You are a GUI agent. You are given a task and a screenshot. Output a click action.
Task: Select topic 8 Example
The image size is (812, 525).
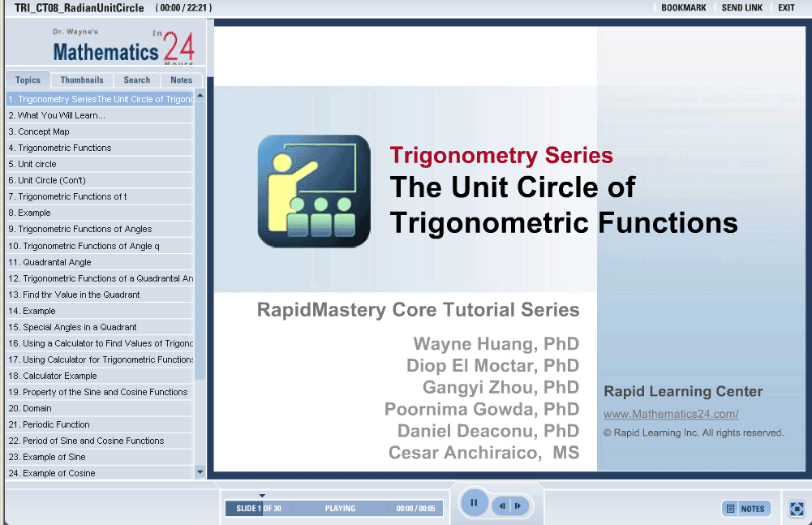[x=100, y=213]
